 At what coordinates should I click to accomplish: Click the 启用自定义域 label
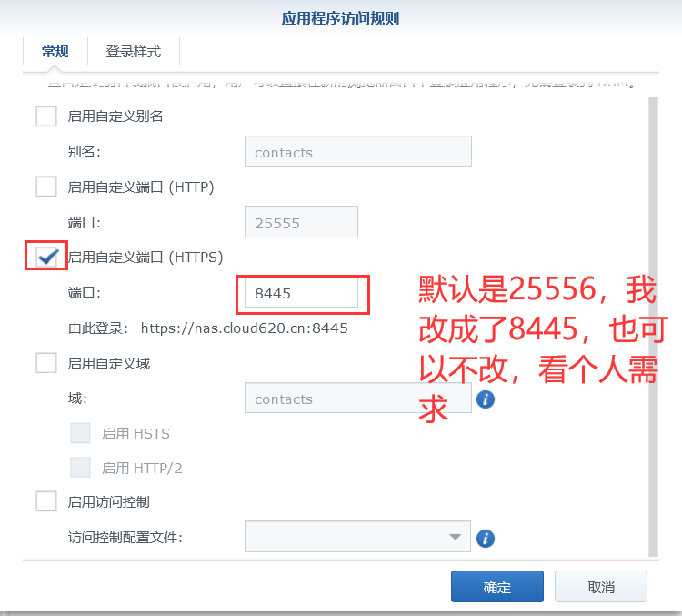pyautogui.click(x=109, y=364)
